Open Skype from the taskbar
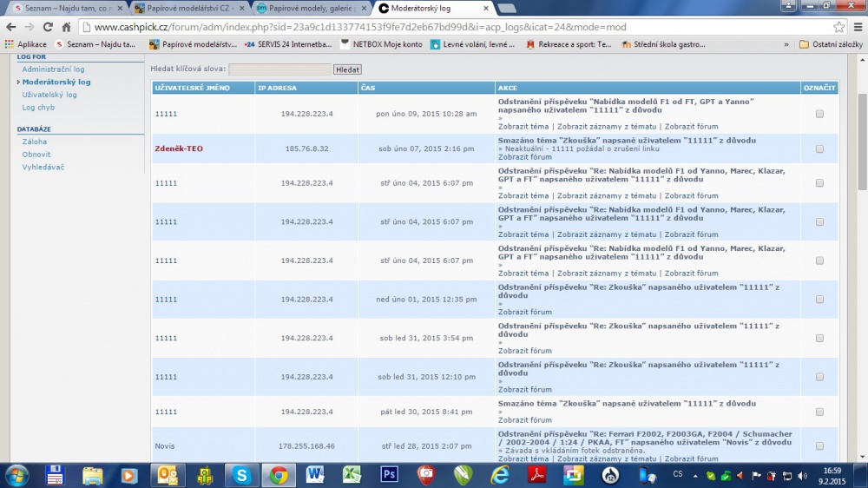Screen dimensions: 868x488 [241, 475]
